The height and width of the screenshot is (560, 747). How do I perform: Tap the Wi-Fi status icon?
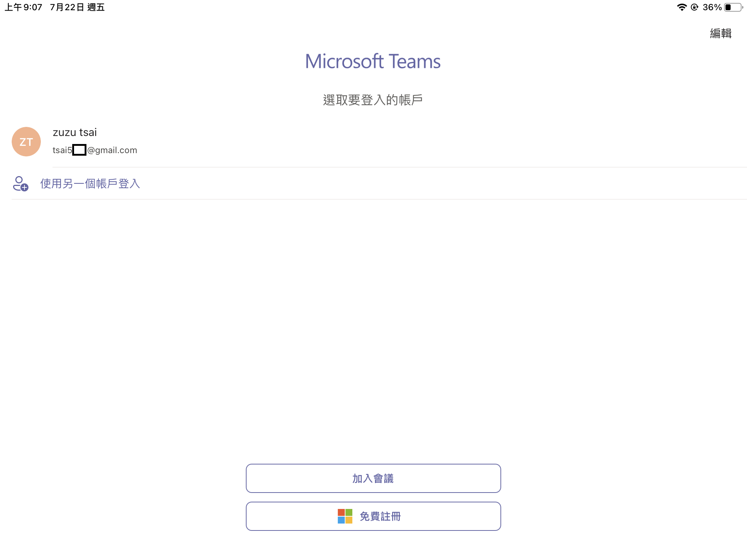[x=681, y=7]
